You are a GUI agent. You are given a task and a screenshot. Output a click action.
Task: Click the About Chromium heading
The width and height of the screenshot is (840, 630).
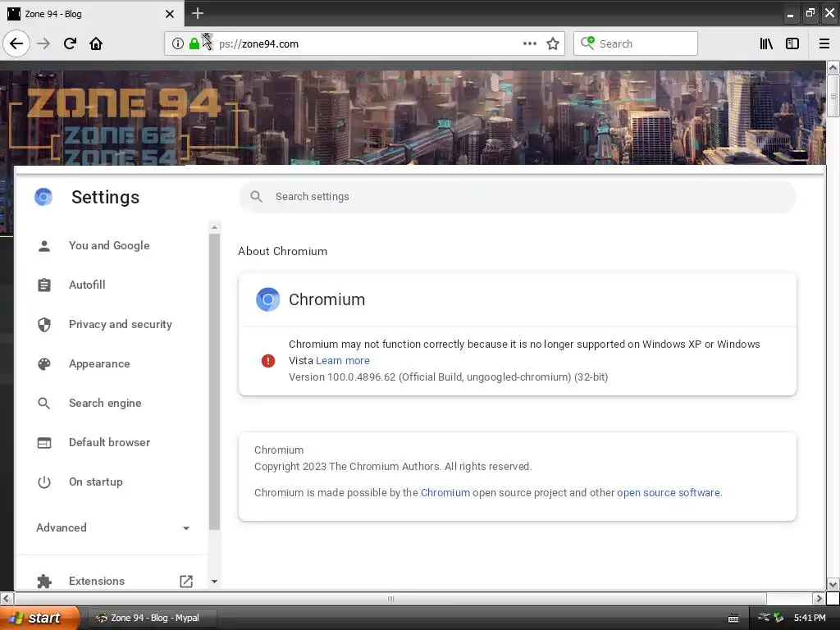pyautogui.click(x=282, y=251)
